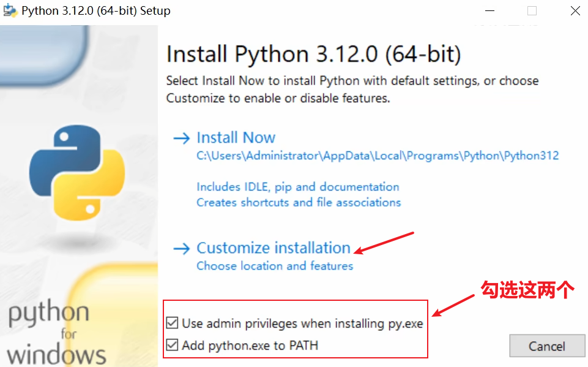This screenshot has height=367, width=588.
Task: Click the arrow next to Customize installation
Action: tap(182, 248)
